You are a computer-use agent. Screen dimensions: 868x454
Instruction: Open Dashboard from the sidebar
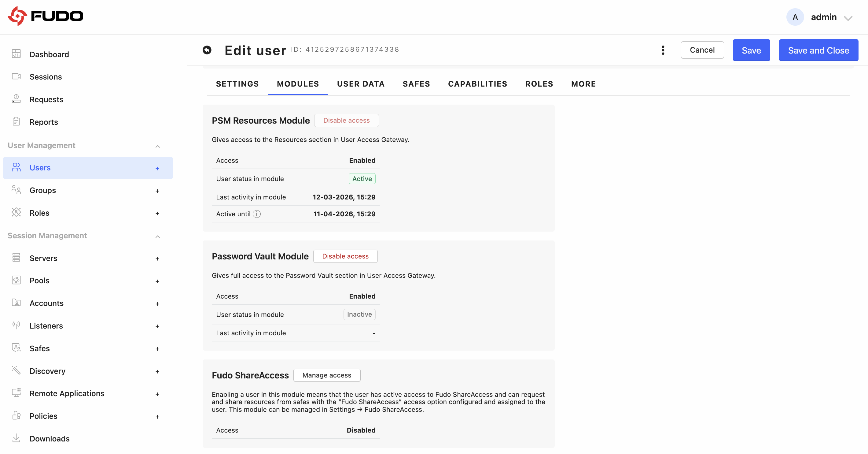(49, 54)
